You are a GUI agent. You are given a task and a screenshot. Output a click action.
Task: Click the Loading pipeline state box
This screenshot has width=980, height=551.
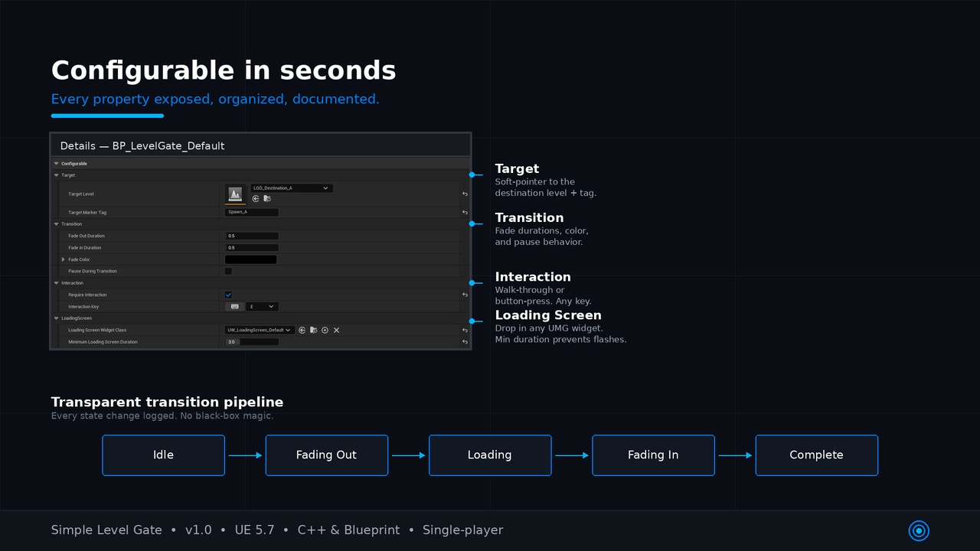tap(490, 455)
